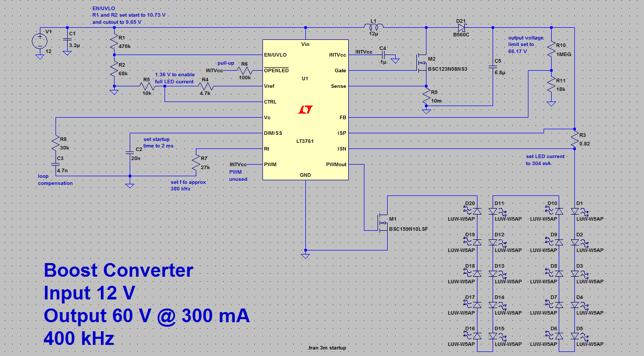
Task: Click the Gate pin label
Action: coord(340,71)
